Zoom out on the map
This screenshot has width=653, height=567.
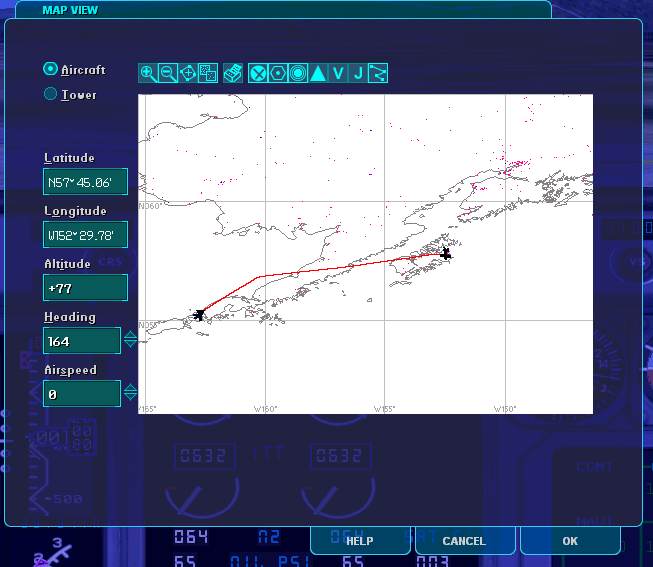click(x=168, y=73)
